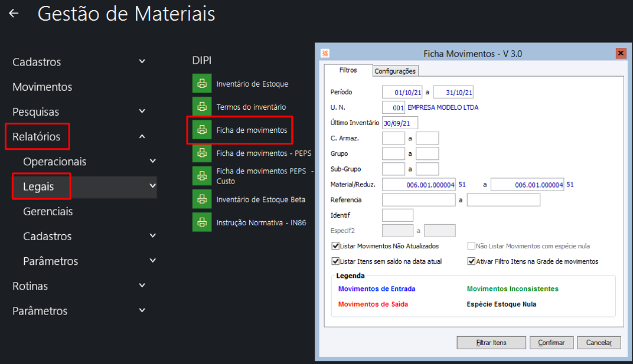This screenshot has width=633, height=364.
Task: Click the first Material/Reduz. field
Action: [419, 185]
